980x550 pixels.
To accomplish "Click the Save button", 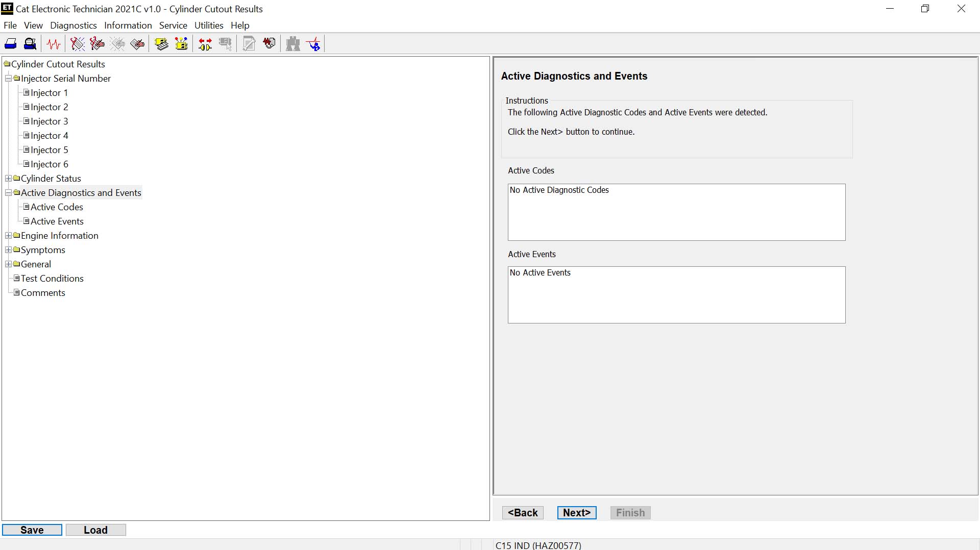I will (x=32, y=530).
